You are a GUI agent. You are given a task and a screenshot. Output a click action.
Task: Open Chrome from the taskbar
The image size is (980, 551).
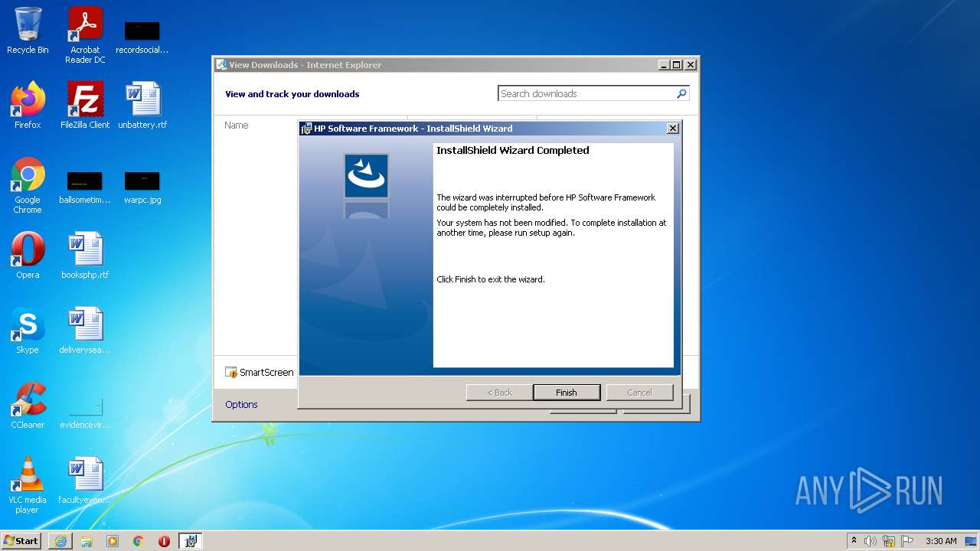139,541
